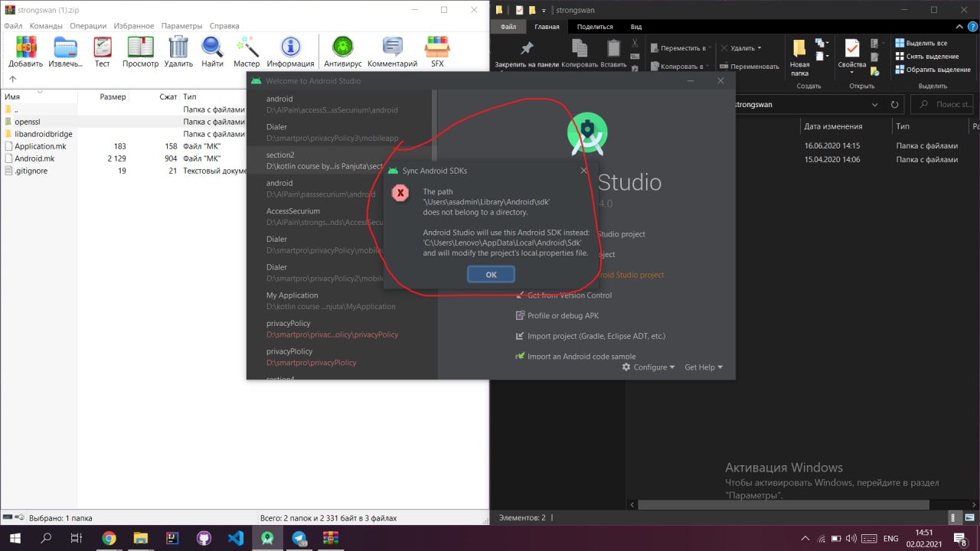This screenshot has height=551, width=980.
Task: Open GitHub Desktop from the taskbar
Action: 204,538
